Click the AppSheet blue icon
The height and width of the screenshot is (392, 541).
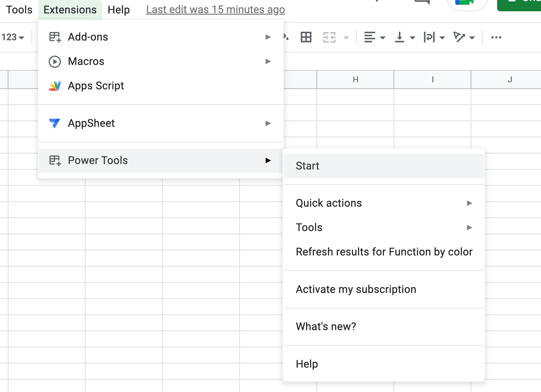pyautogui.click(x=55, y=123)
